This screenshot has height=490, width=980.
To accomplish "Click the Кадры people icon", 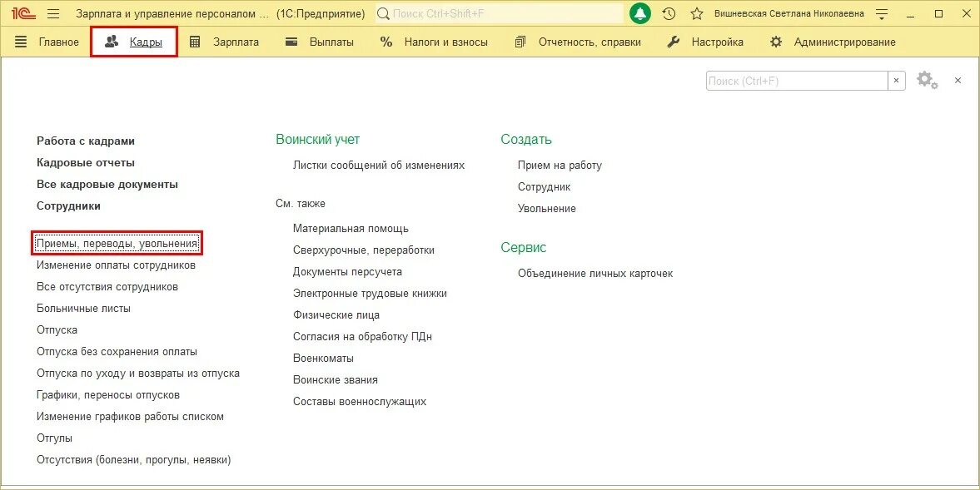I will 112,42.
